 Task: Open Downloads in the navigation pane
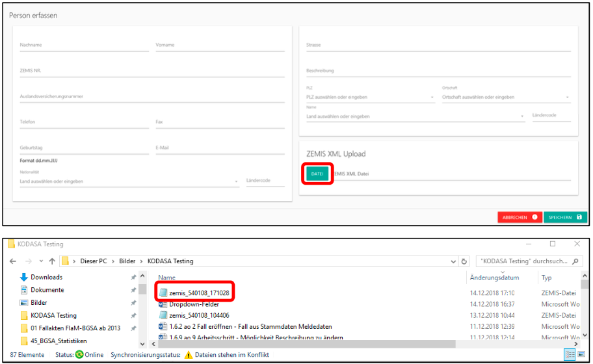click(x=46, y=277)
